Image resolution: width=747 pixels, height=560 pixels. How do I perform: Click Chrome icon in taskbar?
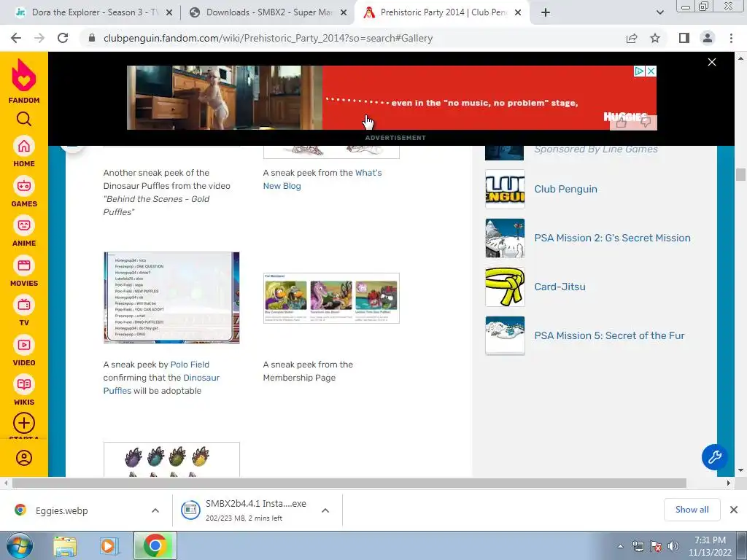[155, 545]
